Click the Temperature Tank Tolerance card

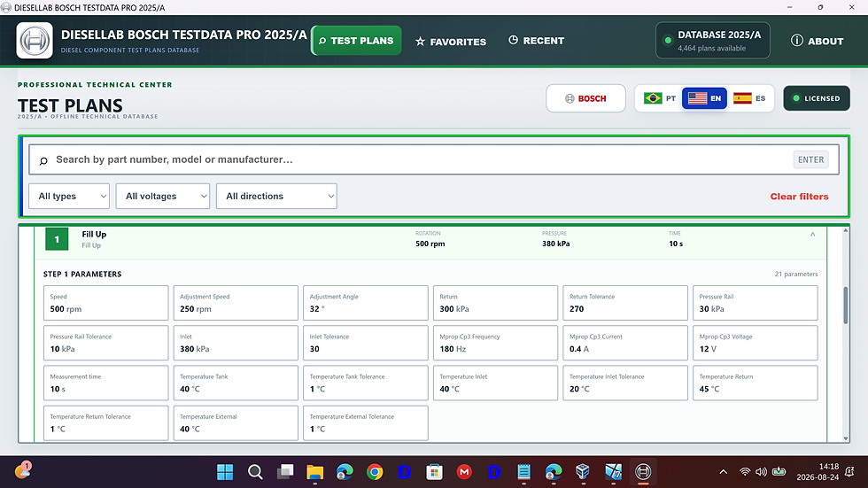click(x=365, y=383)
